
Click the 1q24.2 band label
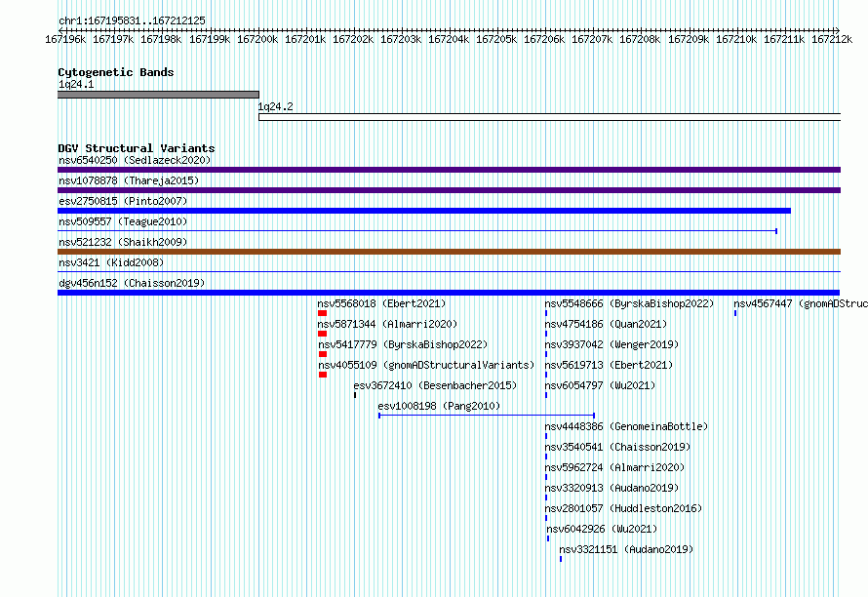click(x=276, y=106)
